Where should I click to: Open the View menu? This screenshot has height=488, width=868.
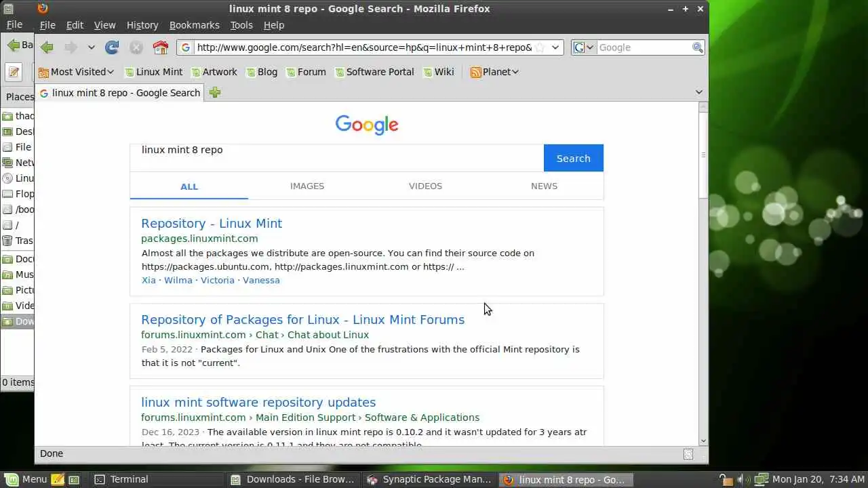[x=104, y=25]
